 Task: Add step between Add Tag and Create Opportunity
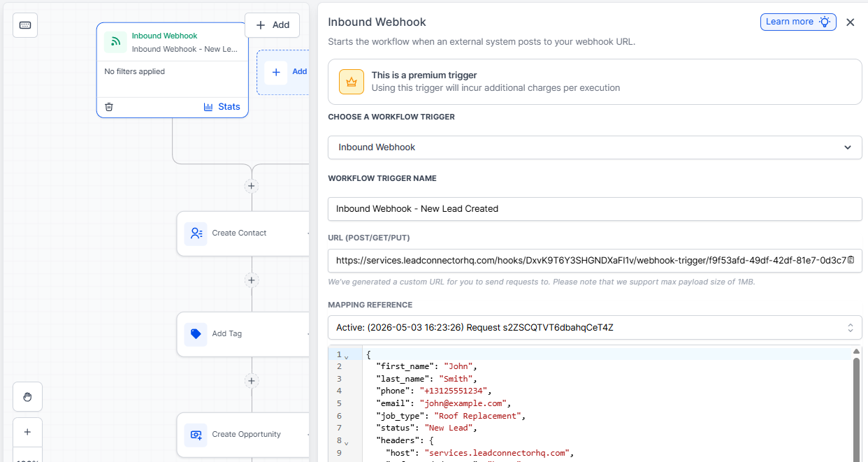tap(252, 381)
